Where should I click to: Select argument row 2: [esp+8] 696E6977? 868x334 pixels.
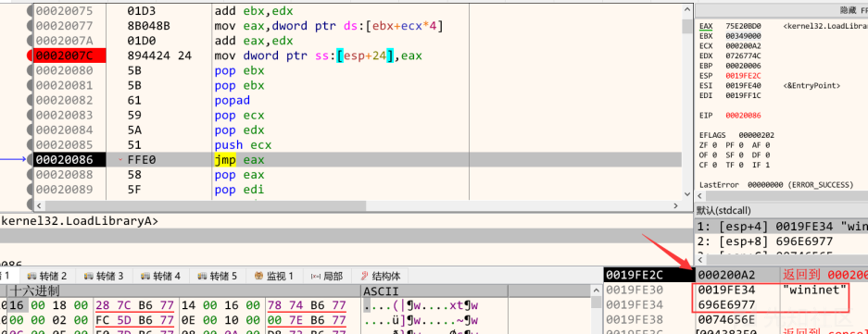[x=781, y=241]
